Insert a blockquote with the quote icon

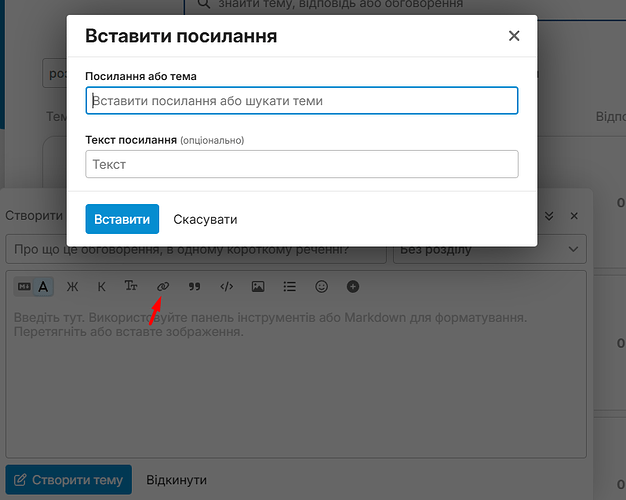click(x=194, y=286)
